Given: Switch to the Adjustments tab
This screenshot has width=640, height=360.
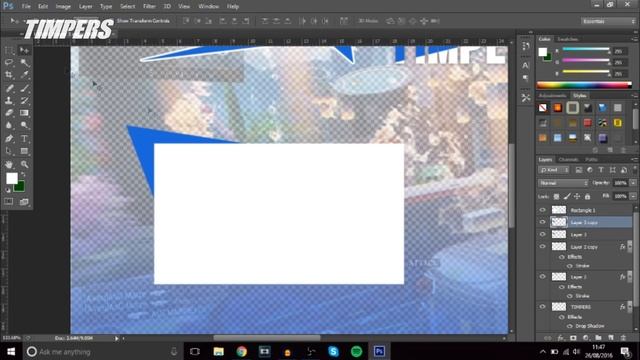Looking at the screenshot, I should pos(552,96).
